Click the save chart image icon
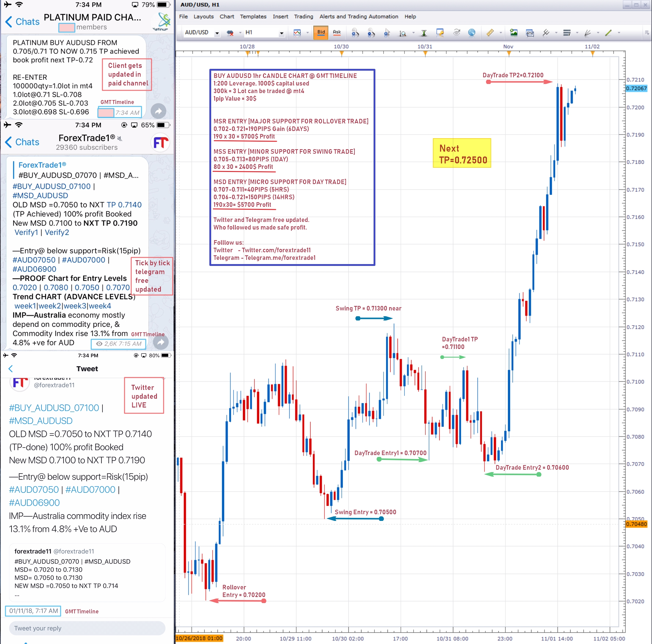Screen dimensions: 652x644 (x=514, y=32)
